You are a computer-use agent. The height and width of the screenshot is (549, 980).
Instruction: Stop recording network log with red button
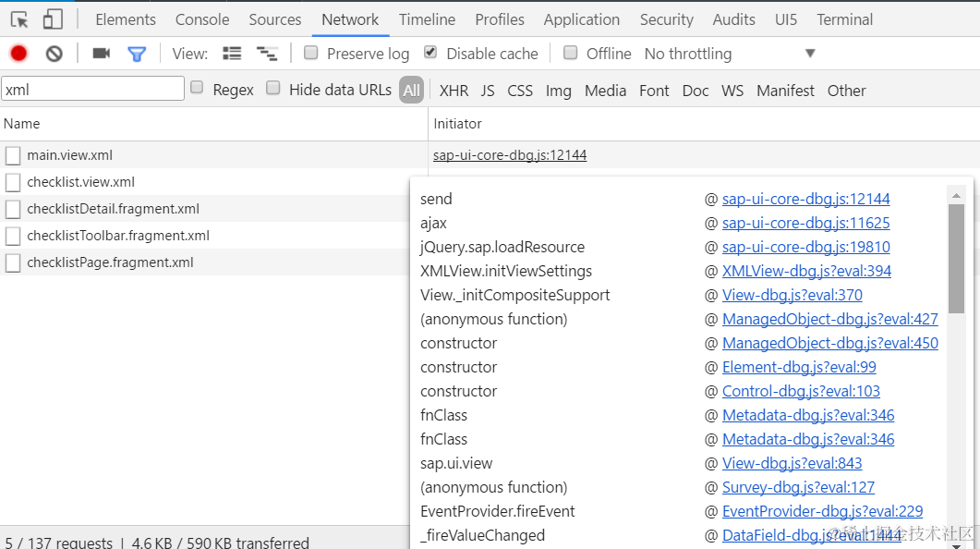coord(18,54)
